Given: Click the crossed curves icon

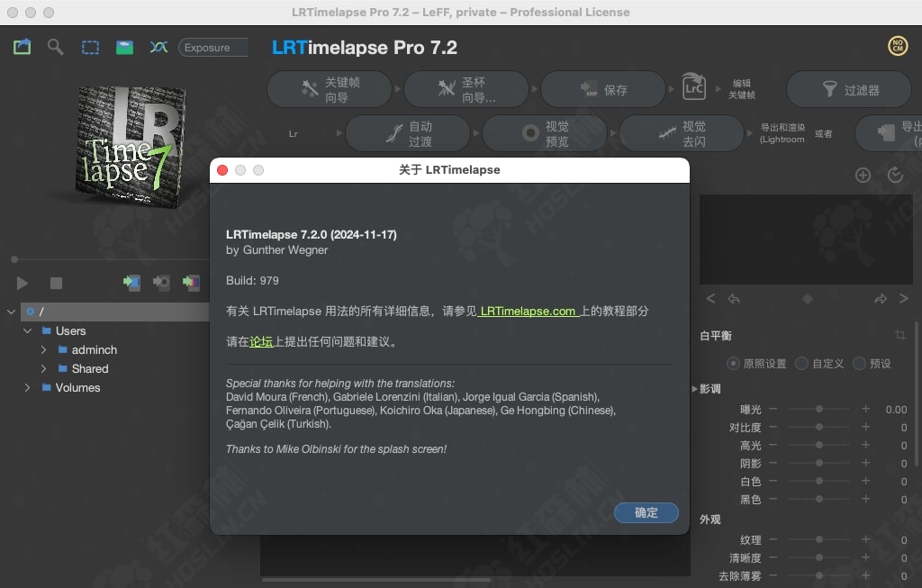Looking at the screenshot, I should (x=158, y=47).
